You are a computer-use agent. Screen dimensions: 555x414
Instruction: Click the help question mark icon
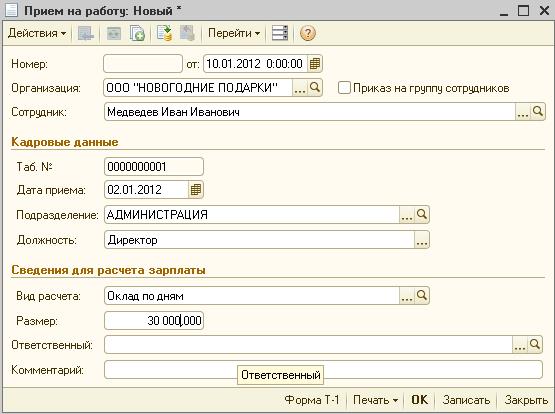[x=308, y=33]
